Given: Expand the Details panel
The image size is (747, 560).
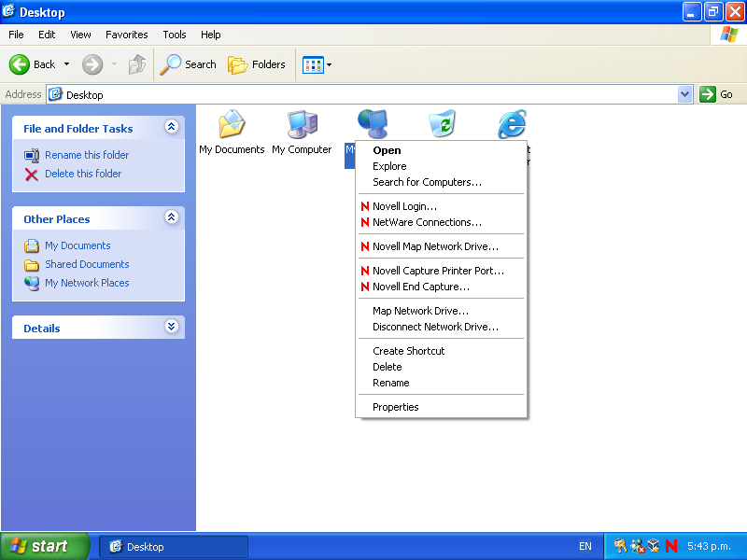Looking at the screenshot, I should click(x=172, y=326).
